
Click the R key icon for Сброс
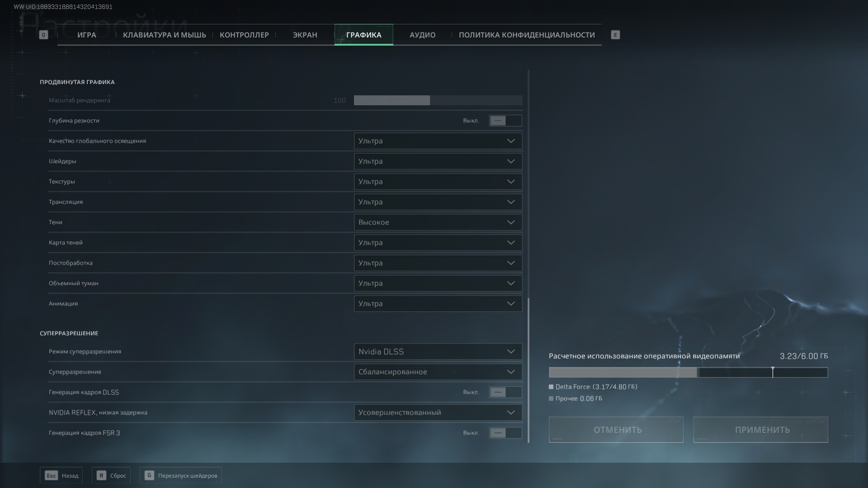pyautogui.click(x=101, y=475)
